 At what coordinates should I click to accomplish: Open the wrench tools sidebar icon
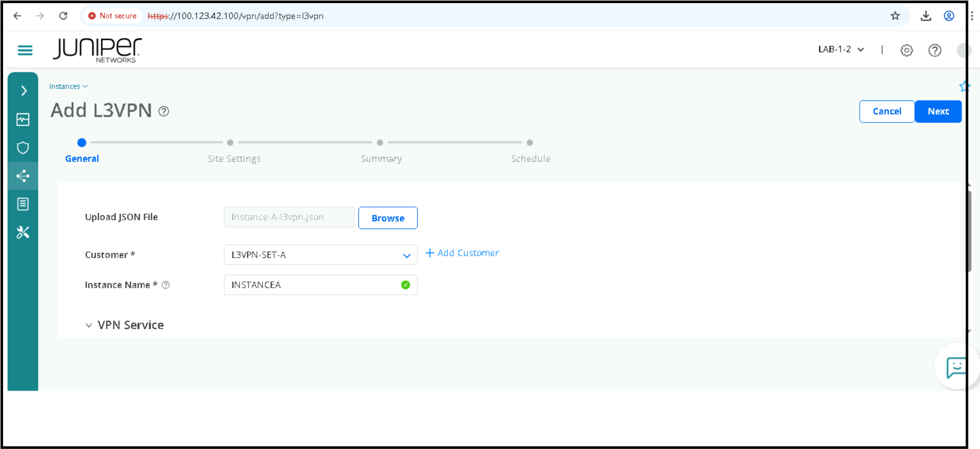[x=23, y=232]
